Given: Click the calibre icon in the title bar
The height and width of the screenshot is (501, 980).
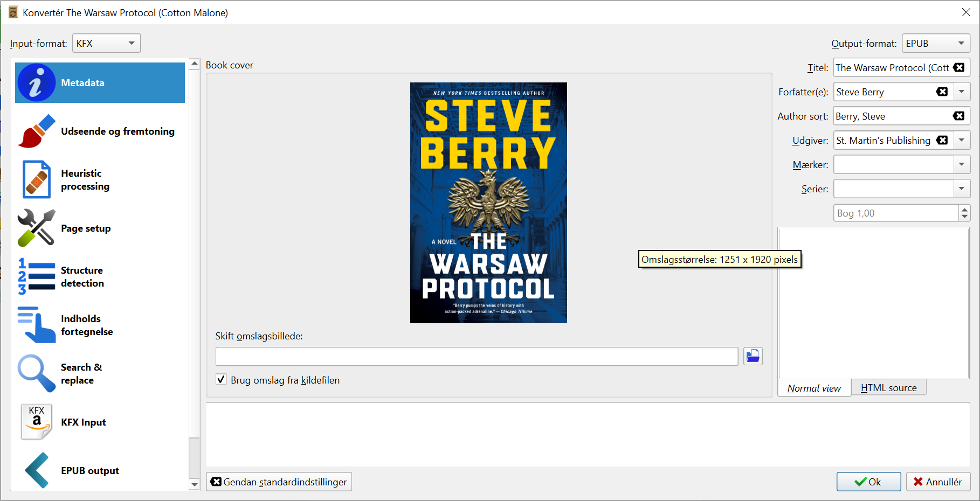Looking at the screenshot, I should 13,12.
